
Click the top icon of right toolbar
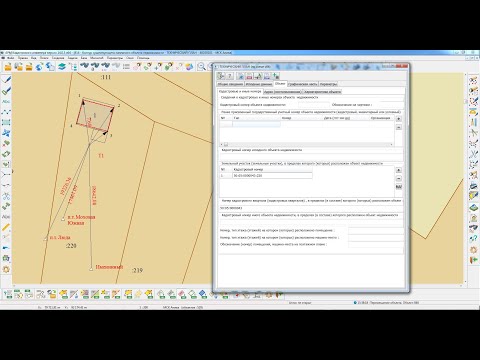473,80
